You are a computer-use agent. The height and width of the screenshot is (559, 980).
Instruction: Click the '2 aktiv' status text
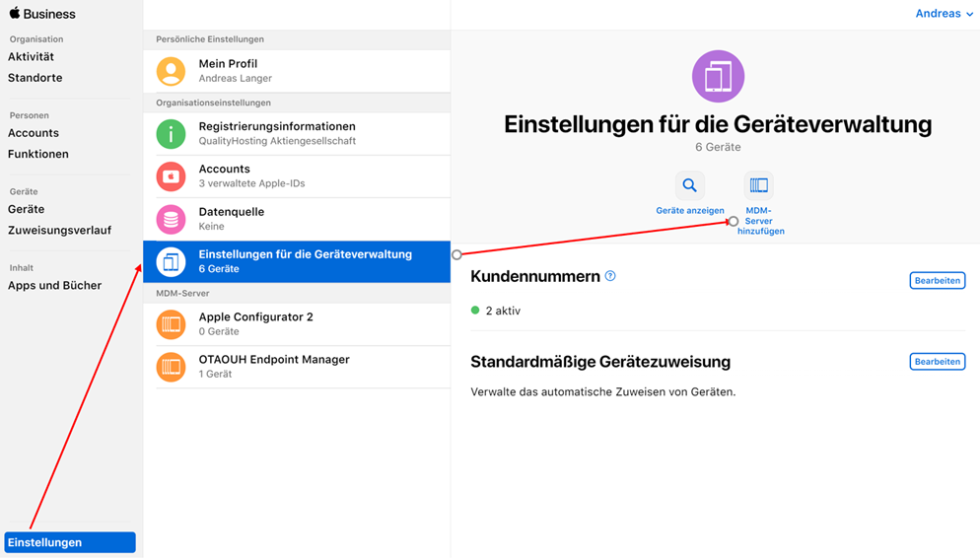(503, 311)
